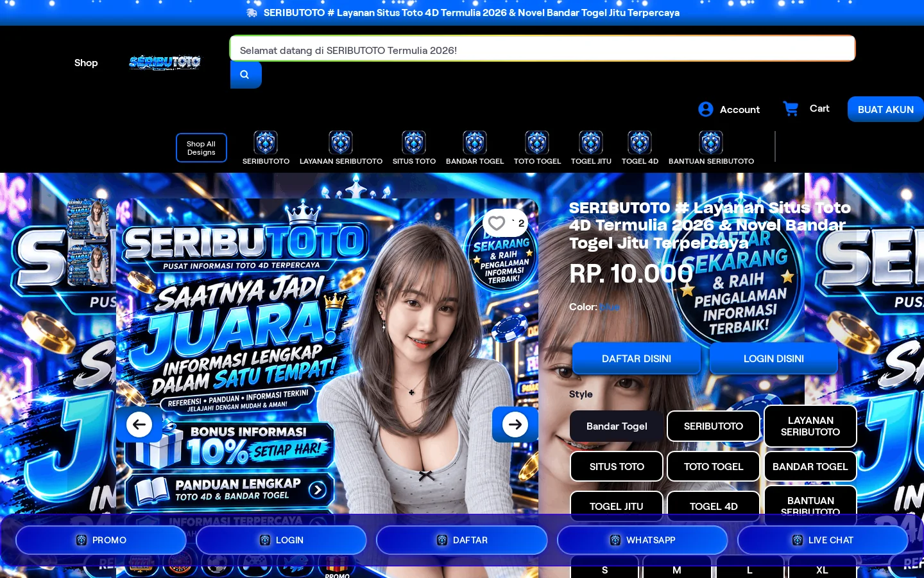Select the SITUS TOTO style option
Image resolution: width=924 pixels, height=578 pixels.
click(x=617, y=466)
